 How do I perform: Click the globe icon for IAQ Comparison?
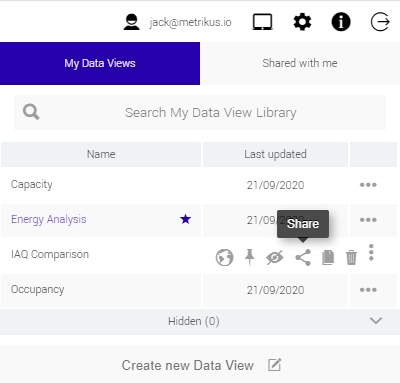224,257
